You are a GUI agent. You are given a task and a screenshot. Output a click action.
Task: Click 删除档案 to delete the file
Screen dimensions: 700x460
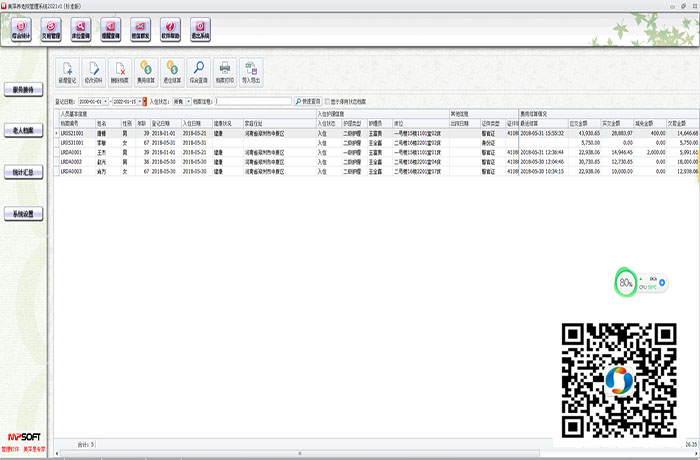[120, 72]
